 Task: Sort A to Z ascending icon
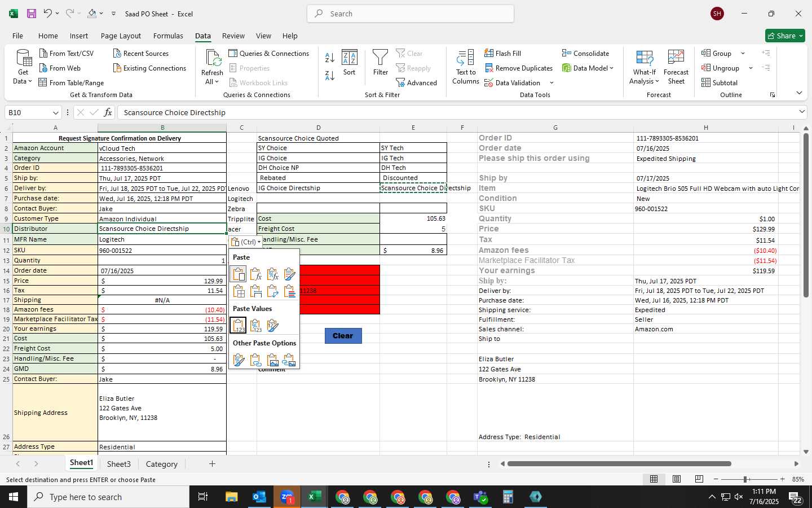tap(330, 58)
